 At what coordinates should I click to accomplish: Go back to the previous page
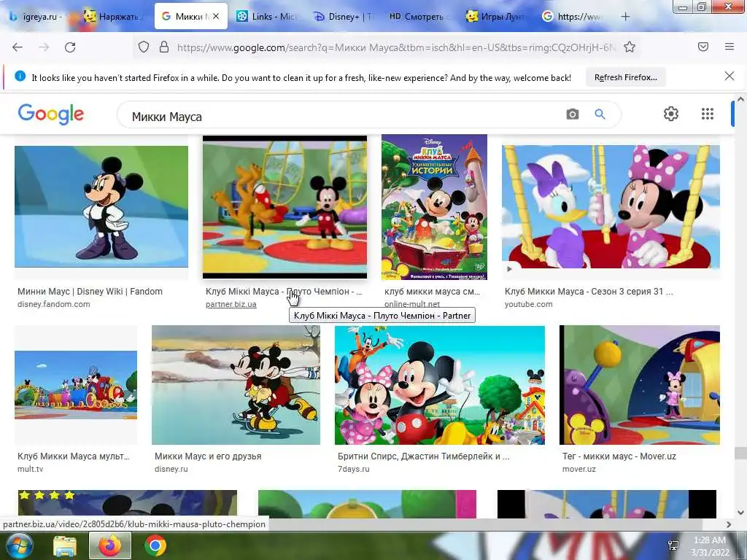(x=18, y=47)
